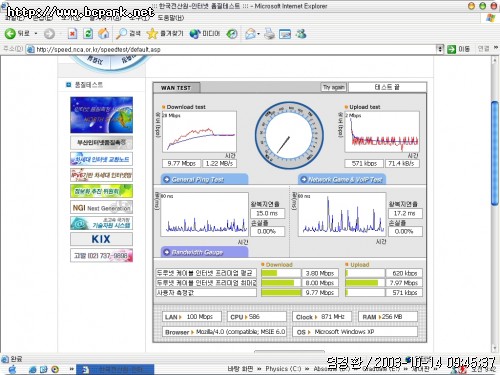Click the General Ping Test tab
Viewport: 500px width, 375px height.
pyautogui.click(x=205, y=180)
